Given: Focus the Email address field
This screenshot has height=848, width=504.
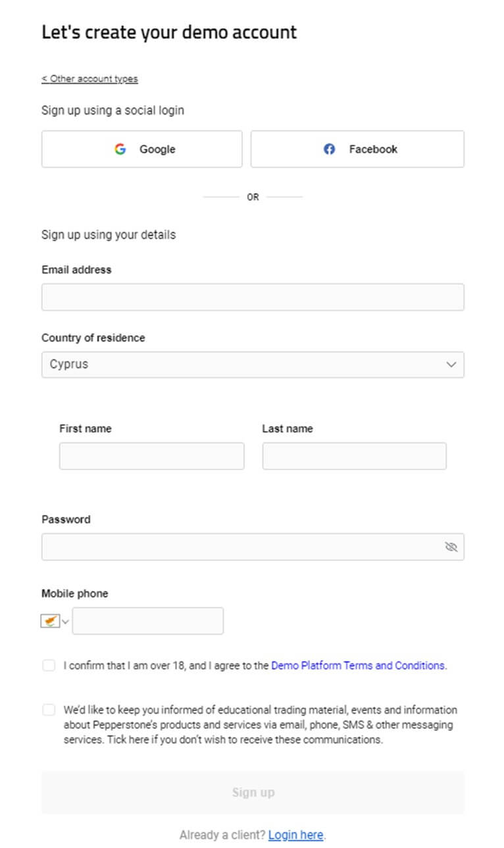Looking at the screenshot, I should (x=253, y=297).
